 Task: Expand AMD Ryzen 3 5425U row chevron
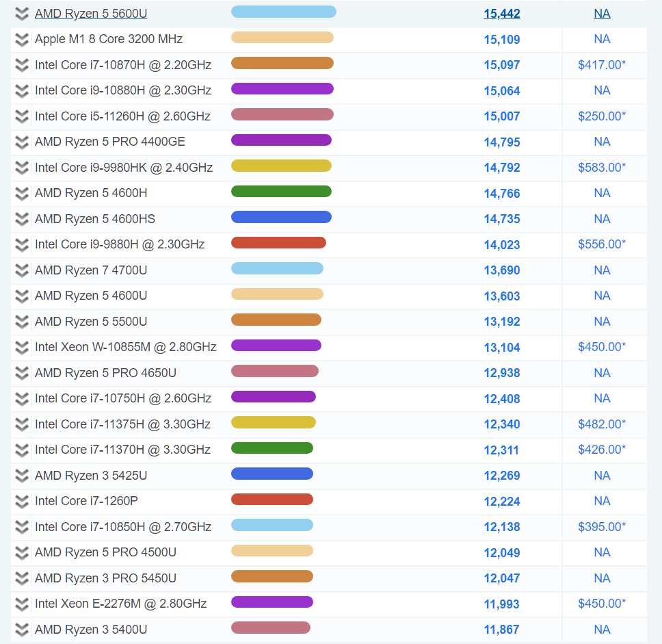coord(21,476)
